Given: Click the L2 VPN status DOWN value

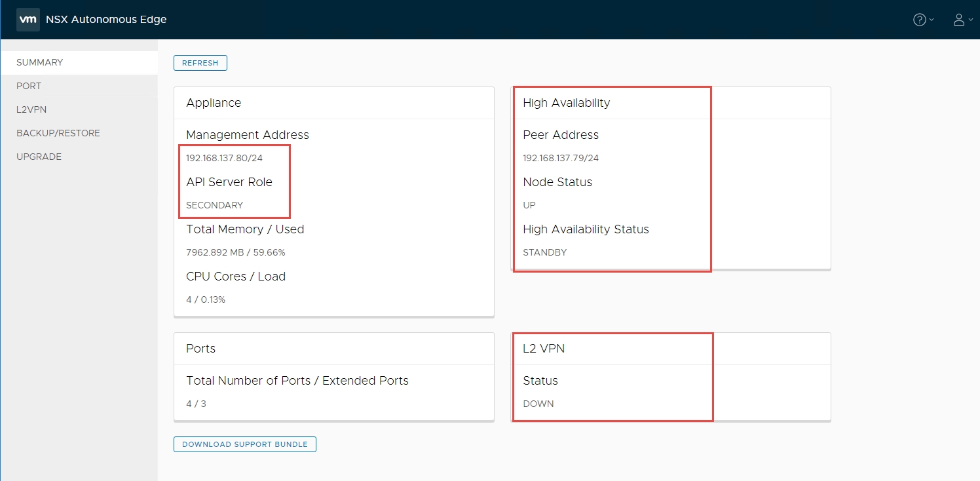Looking at the screenshot, I should point(538,404).
